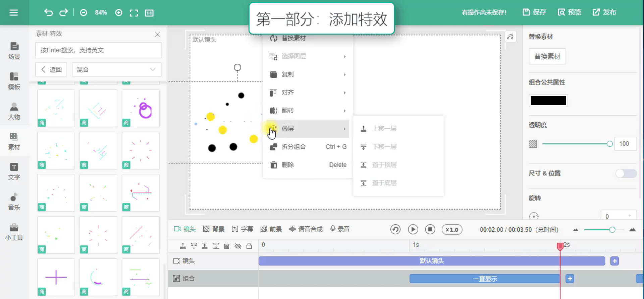Expand the 对齐 submenu

click(308, 93)
